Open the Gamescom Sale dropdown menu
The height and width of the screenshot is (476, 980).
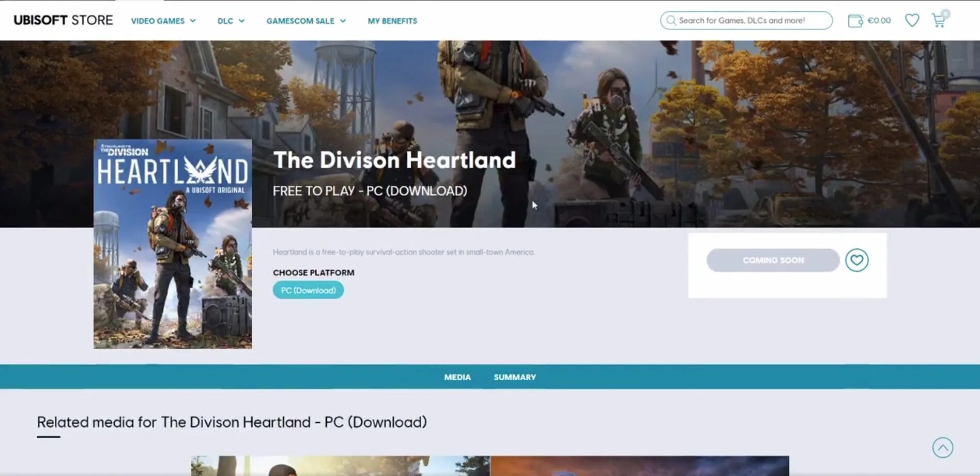point(306,21)
